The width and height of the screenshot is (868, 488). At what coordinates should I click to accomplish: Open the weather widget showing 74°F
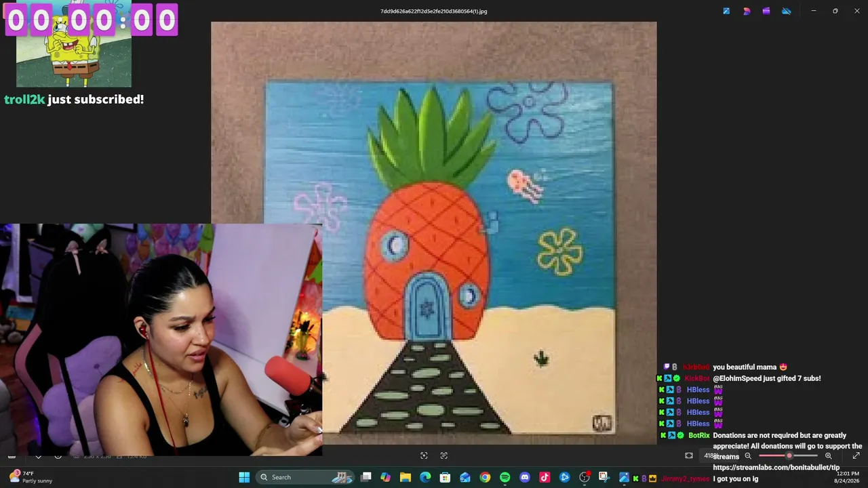tap(31, 477)
